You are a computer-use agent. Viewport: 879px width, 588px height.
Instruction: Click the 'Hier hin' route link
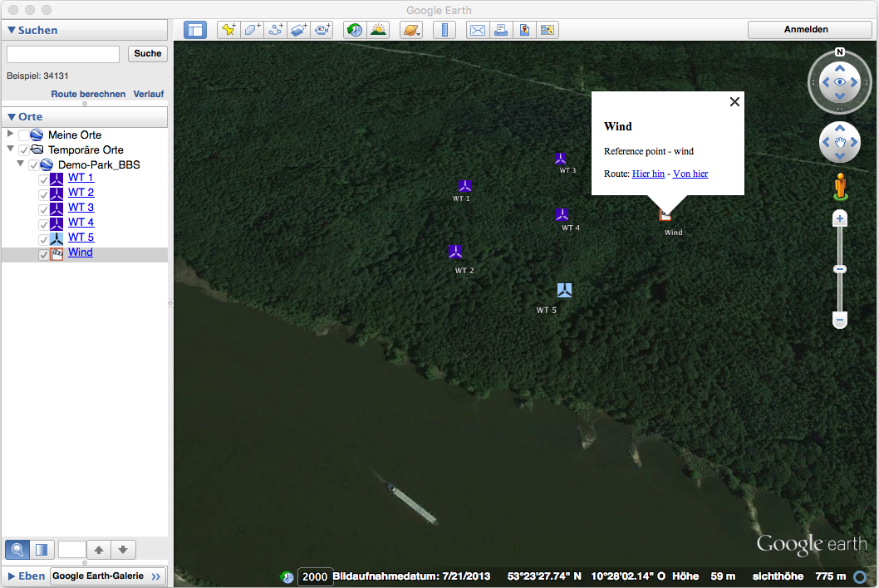tap(648, 174)
